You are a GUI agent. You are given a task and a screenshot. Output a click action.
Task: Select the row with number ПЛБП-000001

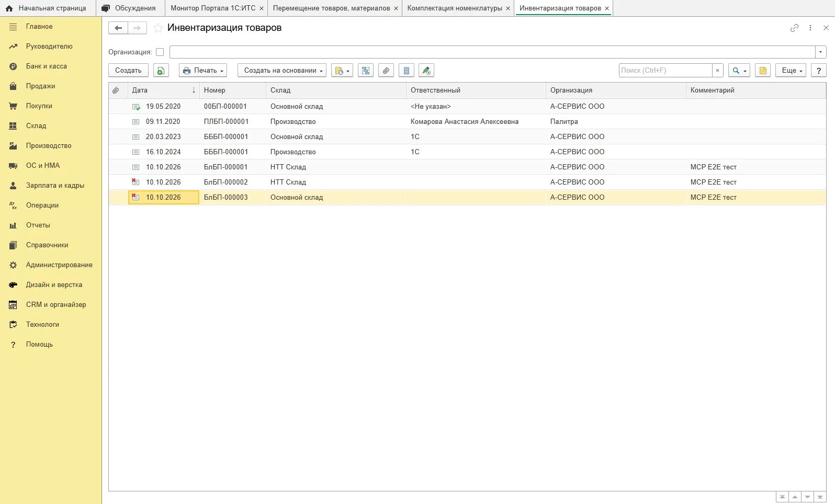pos(467,122)
